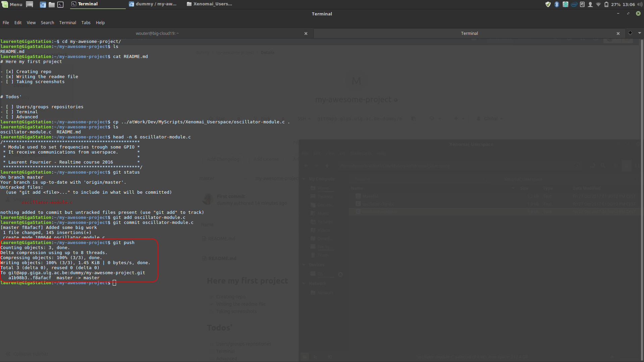This screenshot has height=362, width=644.
Task: Open the Edit menu
Action: (18, 22)
